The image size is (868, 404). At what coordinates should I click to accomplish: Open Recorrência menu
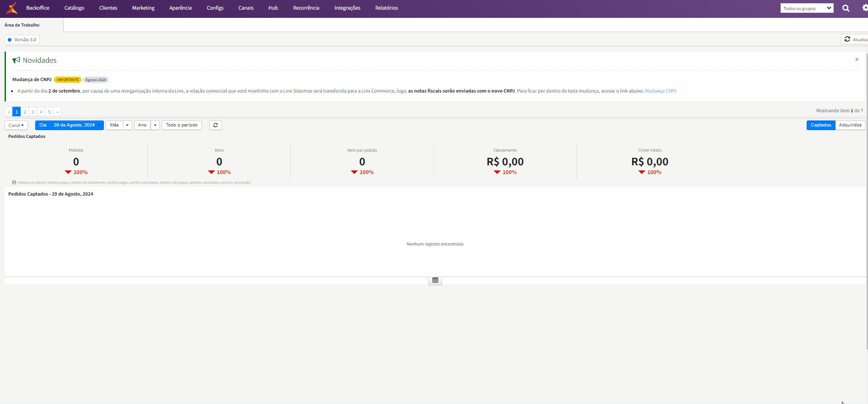[306, 8]
